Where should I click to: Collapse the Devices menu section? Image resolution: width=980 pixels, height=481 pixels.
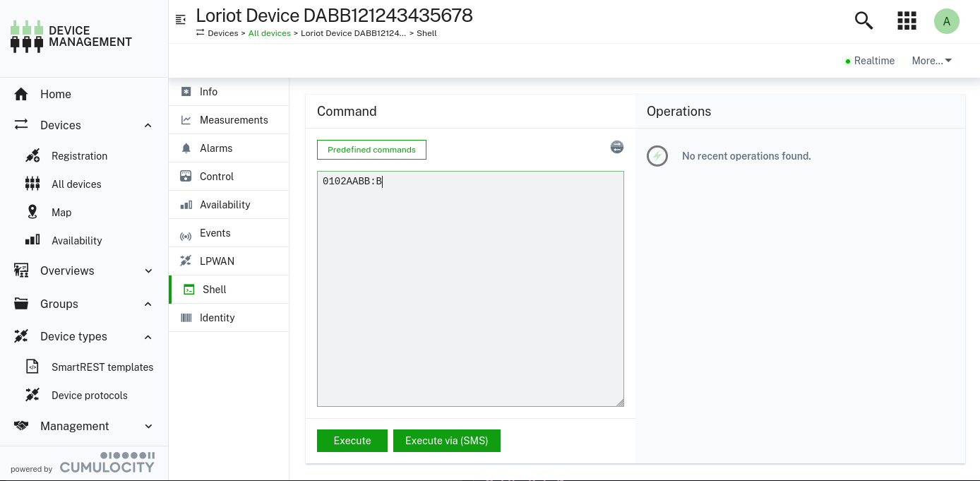[148, 125]
